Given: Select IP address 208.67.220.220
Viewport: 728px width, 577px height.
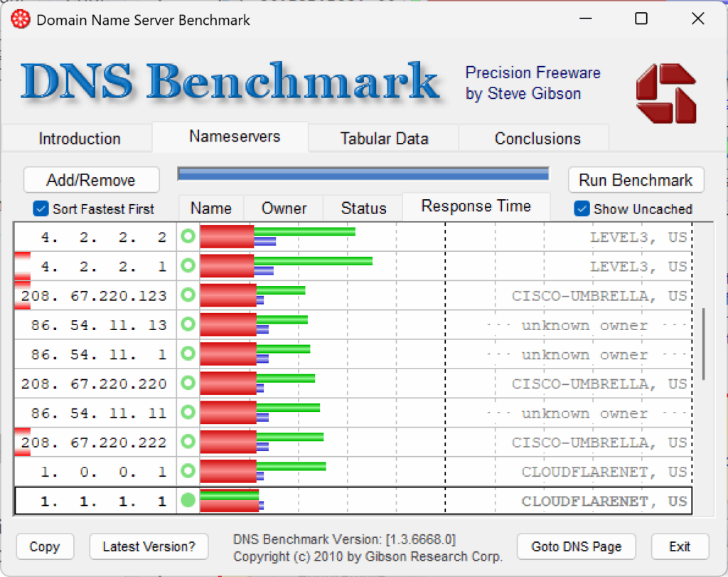Looking at the screenshot, I should [x=95, y=383].
